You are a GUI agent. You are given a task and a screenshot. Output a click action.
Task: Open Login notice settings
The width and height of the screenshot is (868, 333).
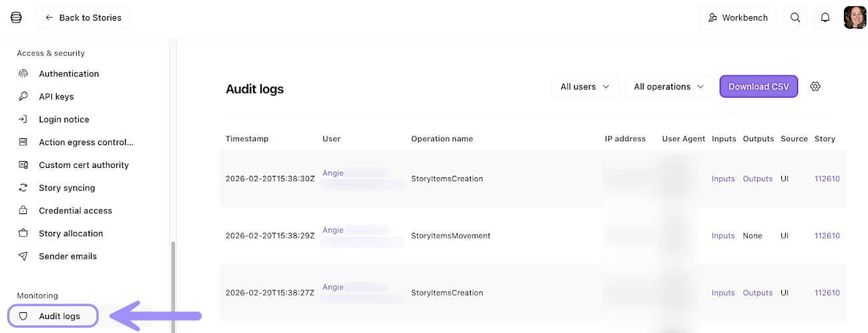64,120
